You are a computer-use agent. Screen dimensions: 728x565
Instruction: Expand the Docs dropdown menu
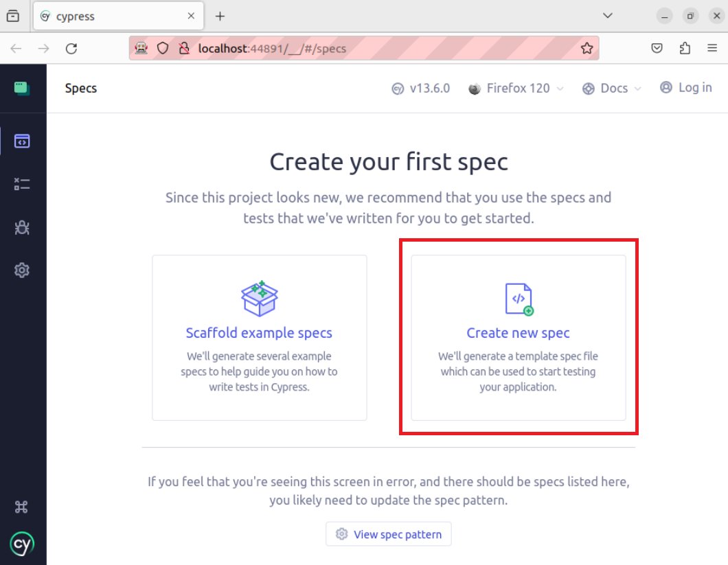click(611, 89)
